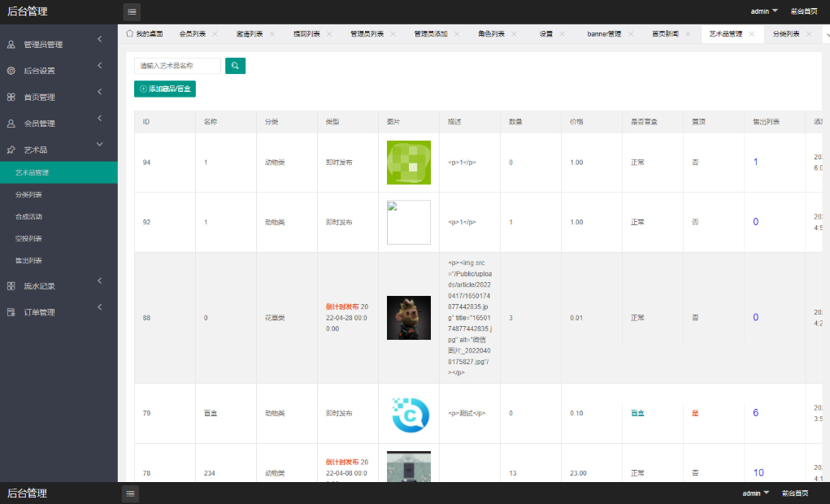This screenshot has width=830, height=504.
Task: Collapse 艺术品 menu chevron
Action: 99,144
